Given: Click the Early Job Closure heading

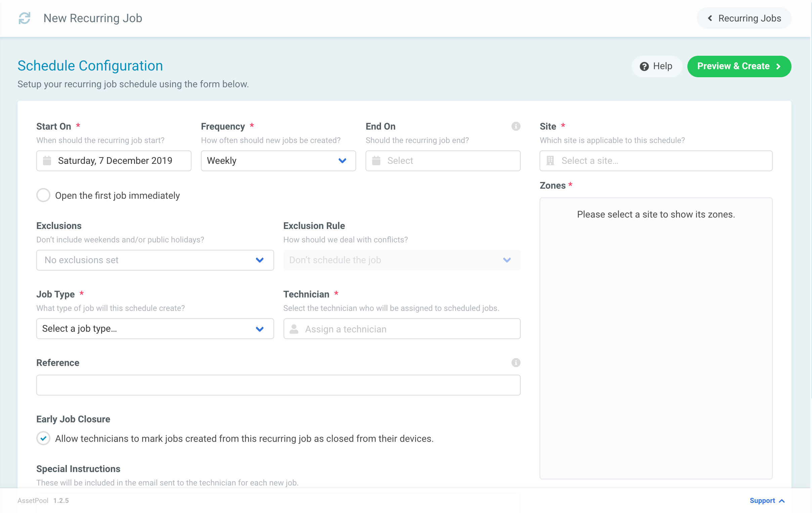Looking at the screenshot, I should tap(73, 419).
